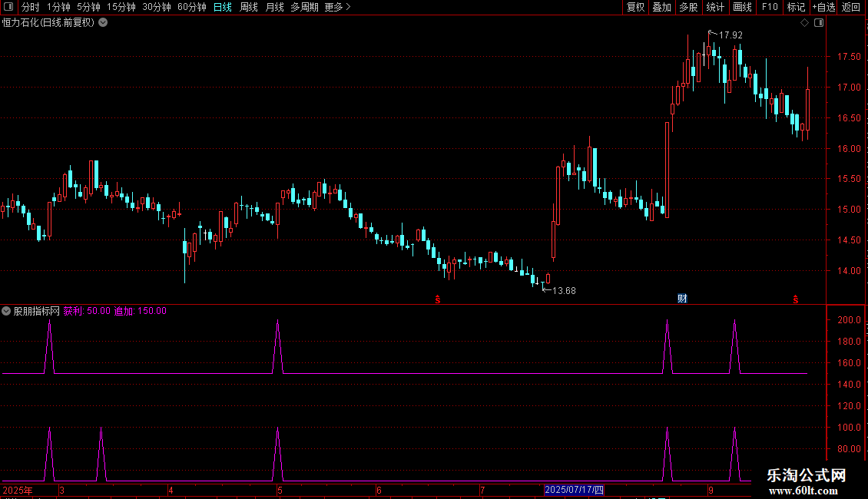Switch to 日线 daily chart
The width and height of the screenshot is (868, 499).
[x=223, y=7]
